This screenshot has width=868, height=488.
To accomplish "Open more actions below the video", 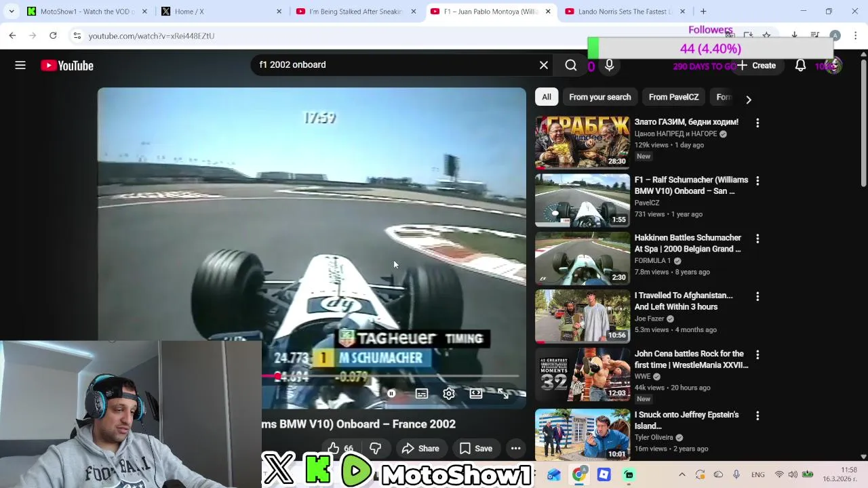I will pyautogui.click(x=515, y=448).
